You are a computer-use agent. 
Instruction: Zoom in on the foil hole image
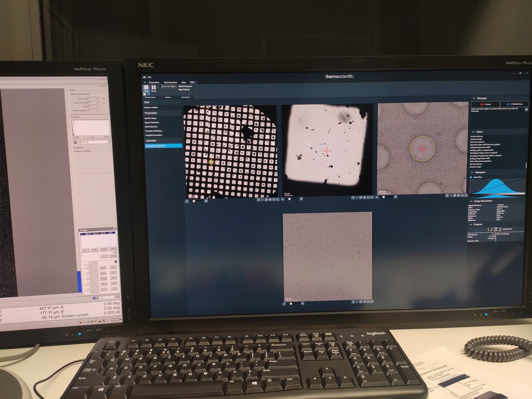pos(395,197)
